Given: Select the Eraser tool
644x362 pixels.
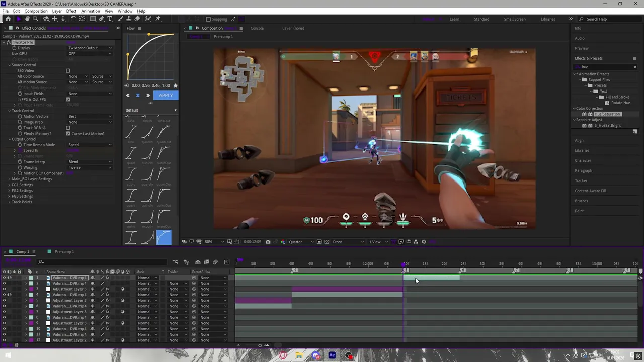Looking at the screenshot, I should [137, 19].
